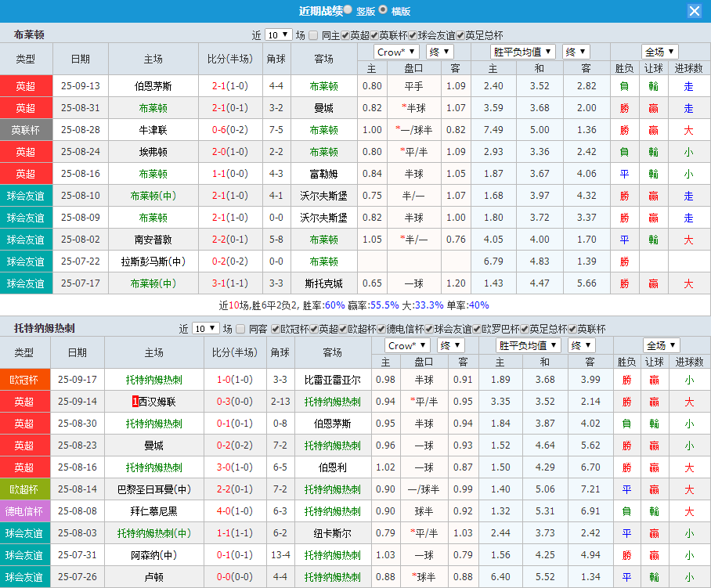The width and height of the screenshot is (711, 588).
Task: Click the red 赢 marker in the 曼城 away row
Action: tap(654, 108)
